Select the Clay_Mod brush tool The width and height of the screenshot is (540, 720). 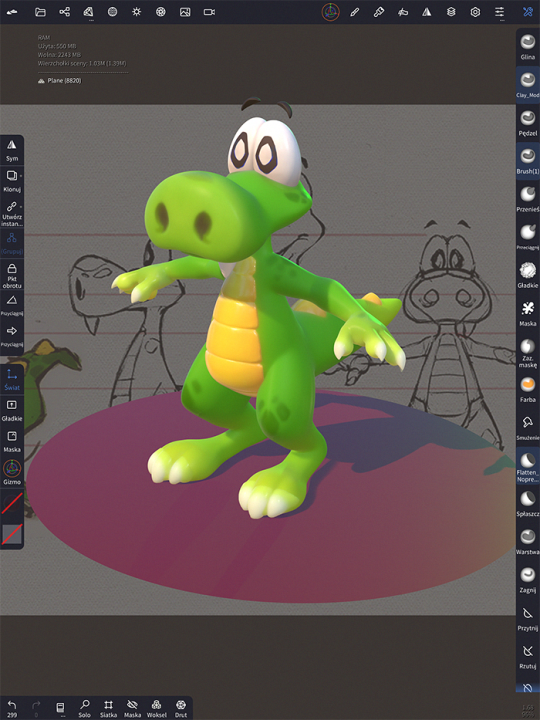528,84
